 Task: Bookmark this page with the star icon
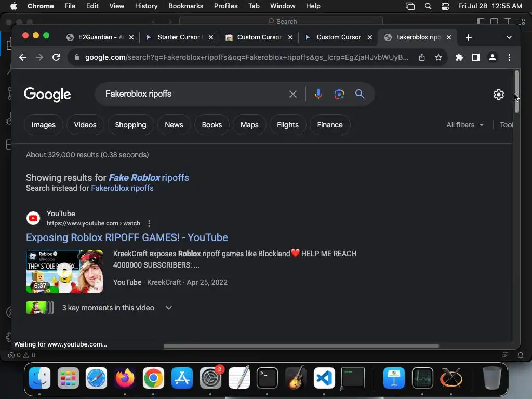[x=438, y=57]
